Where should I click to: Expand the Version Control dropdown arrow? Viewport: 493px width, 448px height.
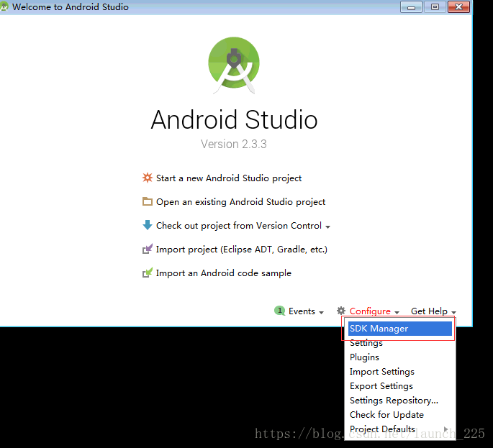tap(328, 227)
